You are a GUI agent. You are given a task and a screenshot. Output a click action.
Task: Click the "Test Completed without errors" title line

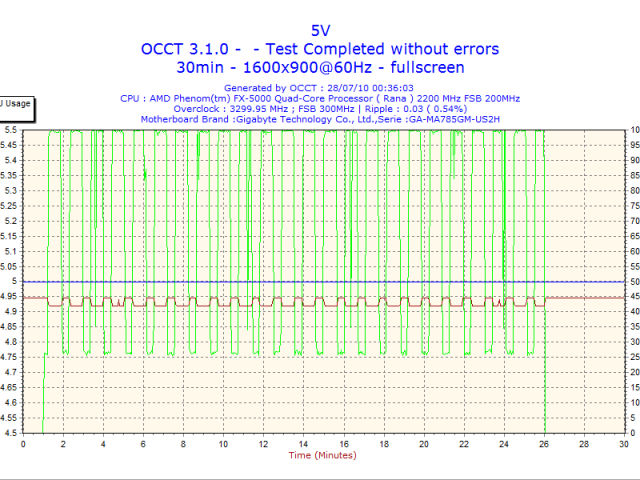[320, 49]
